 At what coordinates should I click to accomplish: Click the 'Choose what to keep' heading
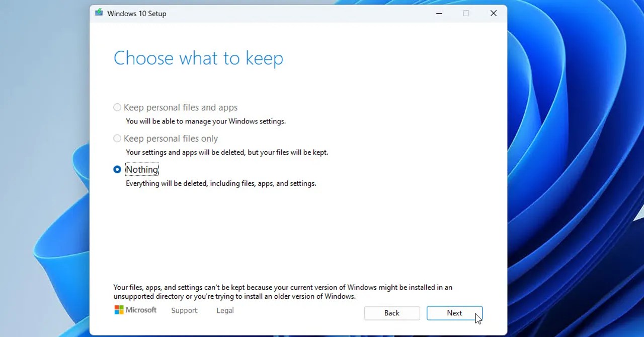pyautogui.click(x=198, y=58)
